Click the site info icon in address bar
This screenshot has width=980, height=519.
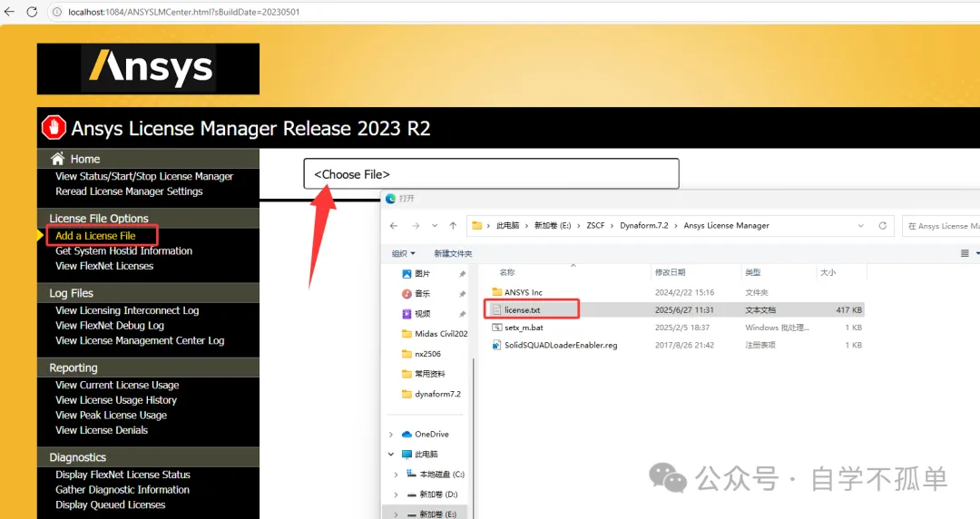[x=57, y=12]
